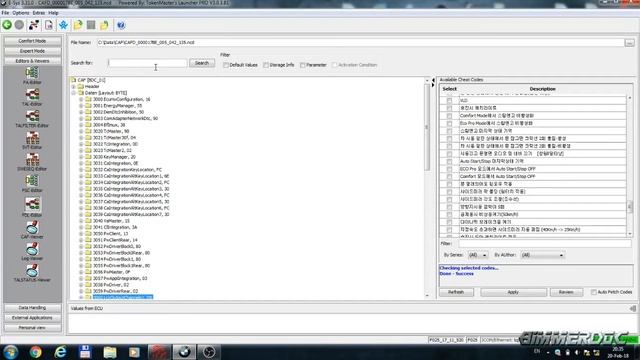Image resolution: width=640 pixels, height=360 pixels.
Task: Check 'Comfort Auto Start/Stop OFF' cheat code checkbox
Action: [449, 176]
